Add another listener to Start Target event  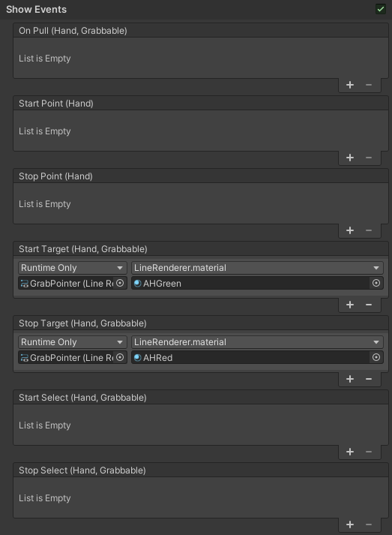coord(350,305)
